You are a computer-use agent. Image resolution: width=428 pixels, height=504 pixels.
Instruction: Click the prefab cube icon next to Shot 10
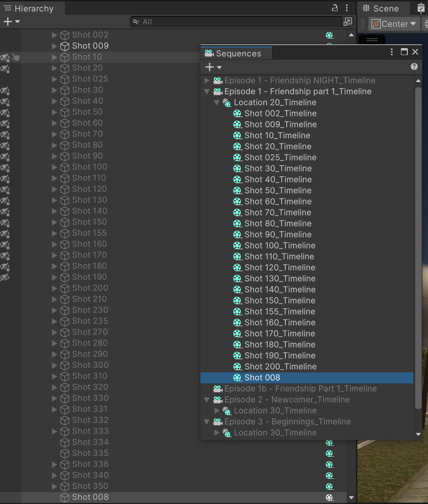coord(65,56)
